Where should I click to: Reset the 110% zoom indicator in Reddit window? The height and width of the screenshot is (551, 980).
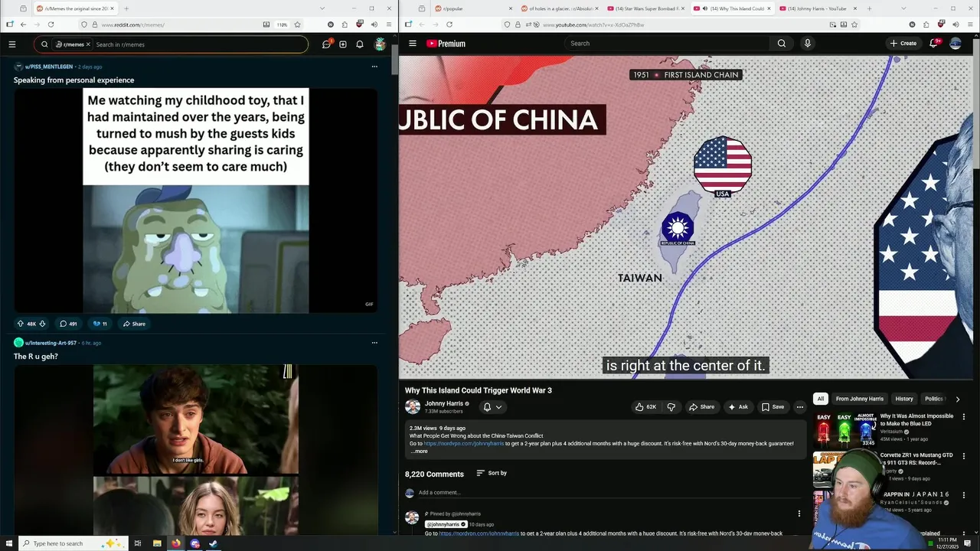coord(282,24)
